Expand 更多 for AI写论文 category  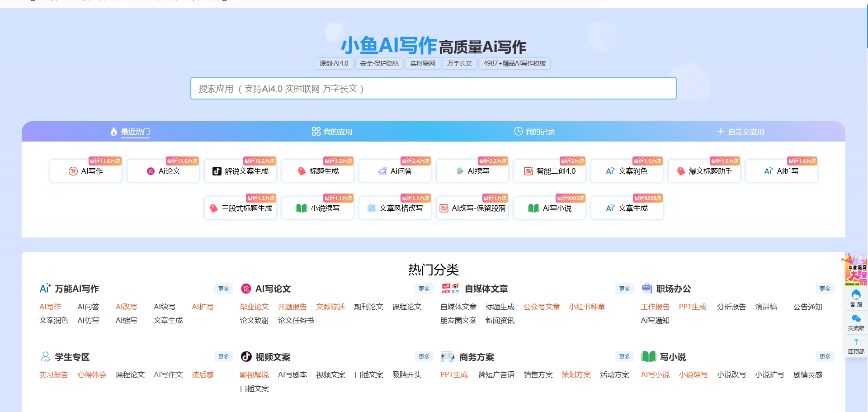click(x=424, y=289)
